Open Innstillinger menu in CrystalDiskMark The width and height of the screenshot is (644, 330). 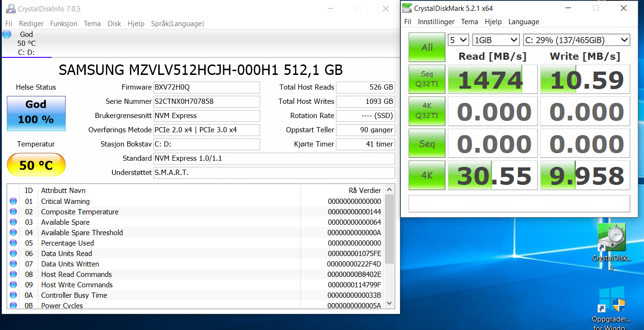pos(436,22)
